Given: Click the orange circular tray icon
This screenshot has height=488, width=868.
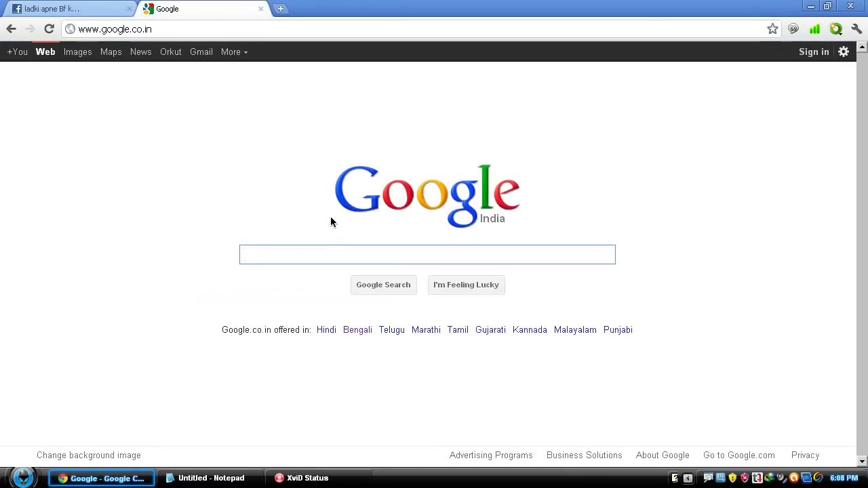Looking at the screenshot, I should [x=793, y=478].
